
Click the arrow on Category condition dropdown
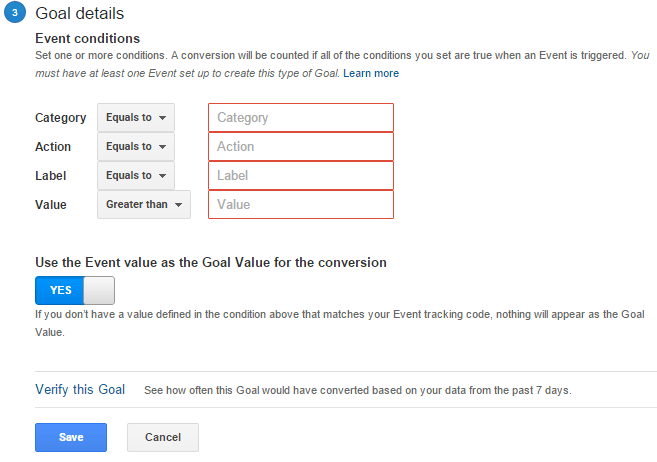coord(163,118)
